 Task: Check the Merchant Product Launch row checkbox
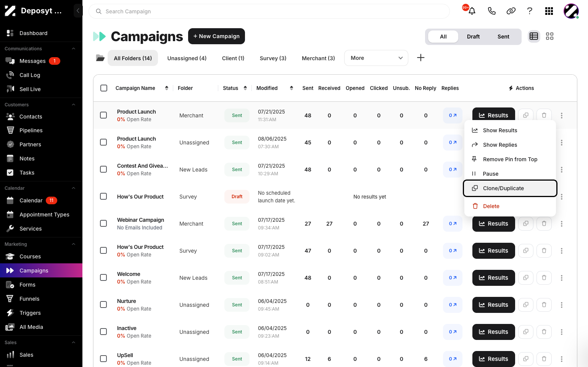pos(103,115)
